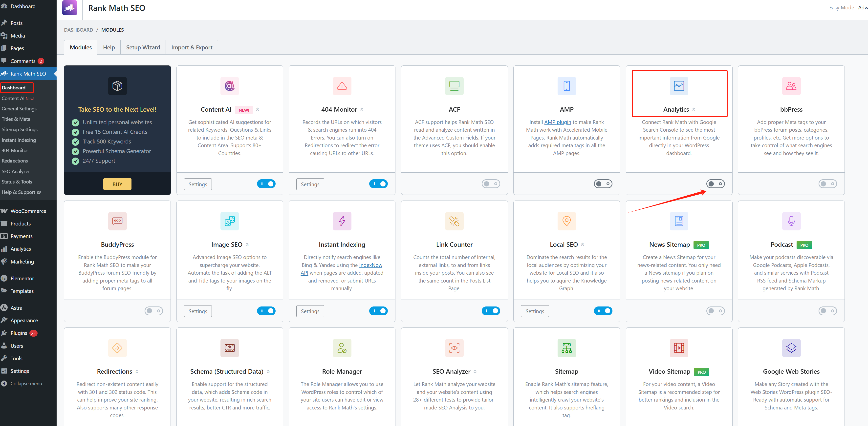Expand the chevron next to Local SEO title
This screenshot has height=426, width=868.
[x=583, y=244]
